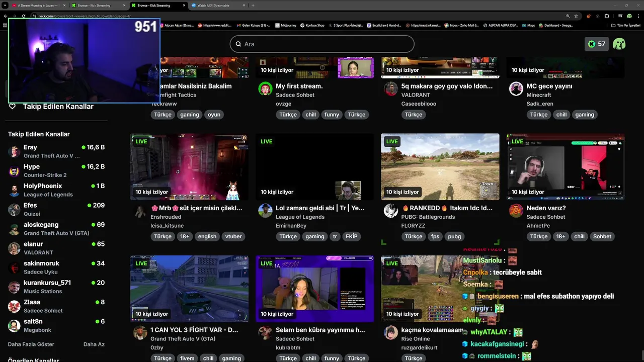The width and height of the screenshot is (644, 362).
Task: Open Tüm Yer İşaretleri bookmarks folder
Action: (x=625, y=25)
